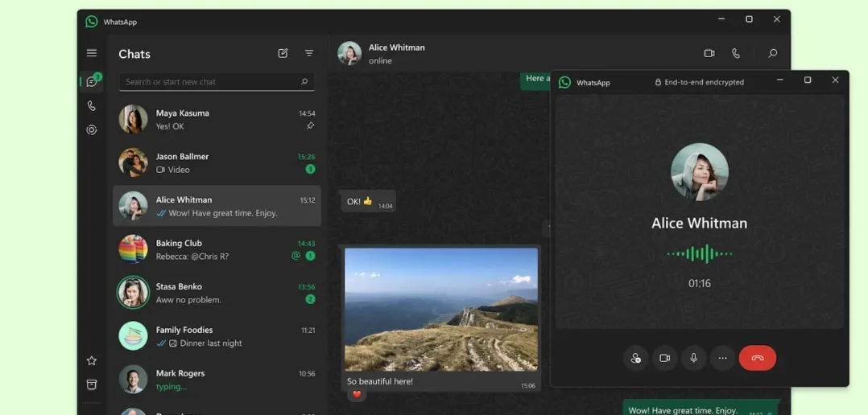Open the chat filter options
868x415 pixels.
(309, 53)
